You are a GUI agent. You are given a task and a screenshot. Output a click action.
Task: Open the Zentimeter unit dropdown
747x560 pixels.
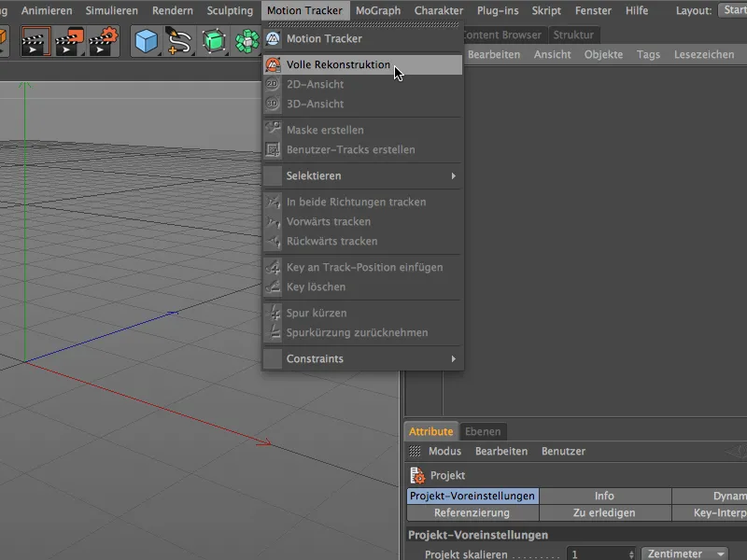(x=684, y=553)
